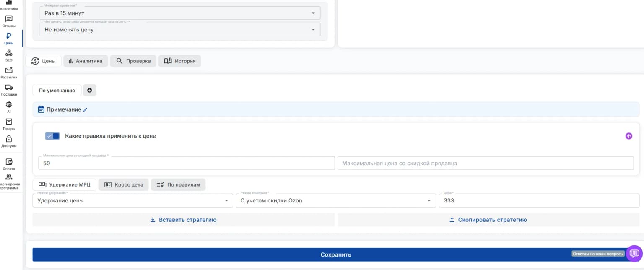Focus the Максимальная цена со скидкой field
This screenshot has width=644, height=270.
tap(486, 163)
